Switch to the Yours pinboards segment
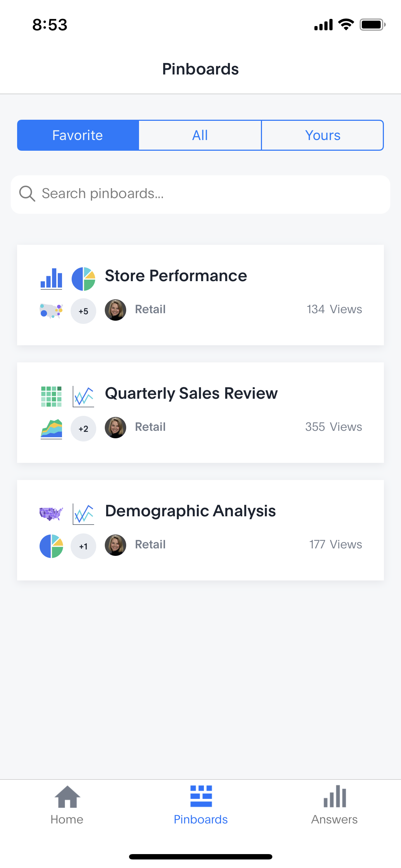Viewport: 401px width, 868px height. 323,135
